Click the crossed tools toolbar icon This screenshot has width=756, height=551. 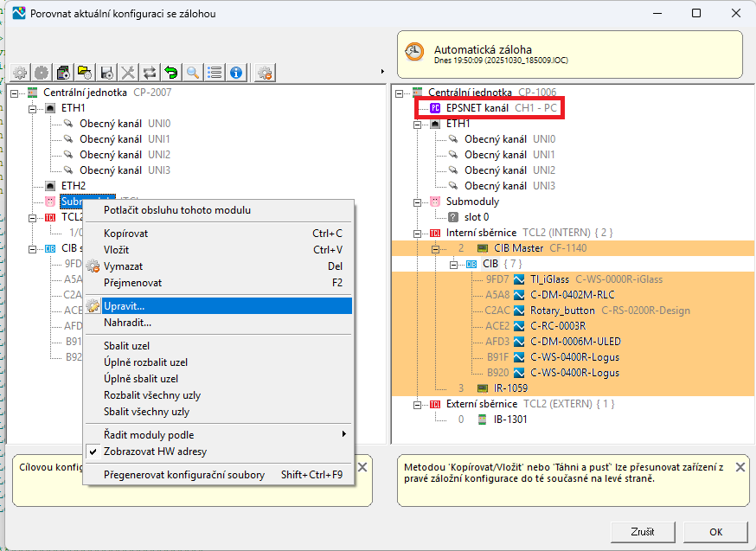[x=128, y=73]
